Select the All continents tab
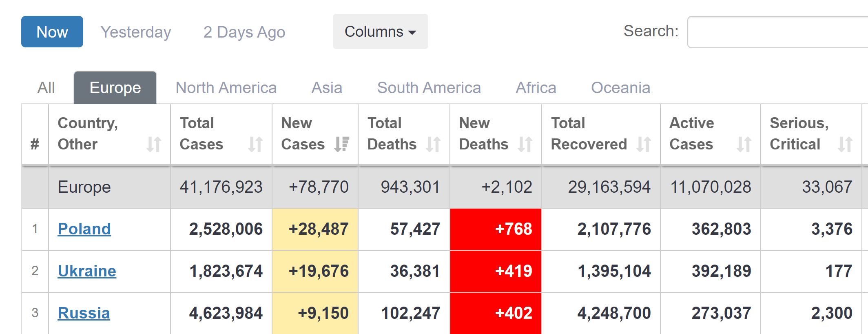This screenshot has height=334, width=868. click(46, 88)
